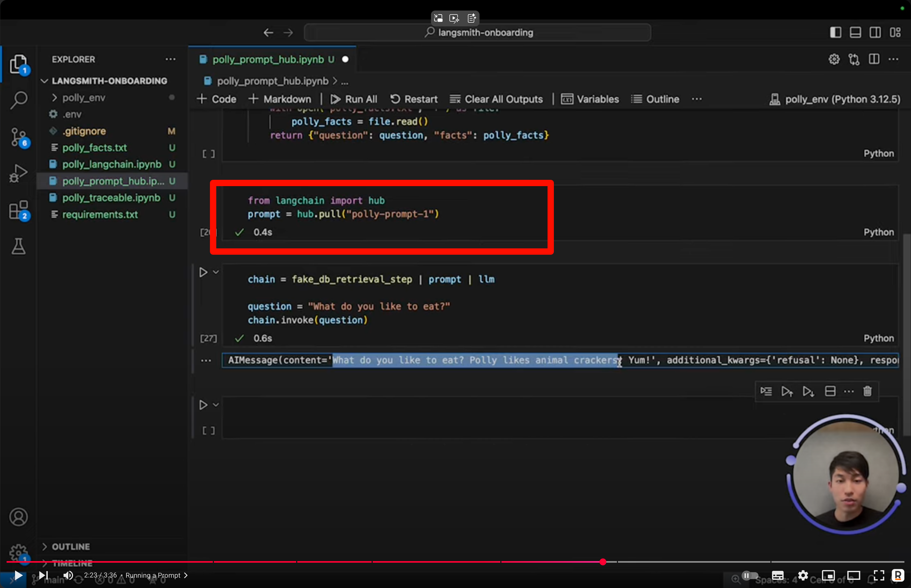
Task: Open requirements.txt file
Action: tap(100, 215)
